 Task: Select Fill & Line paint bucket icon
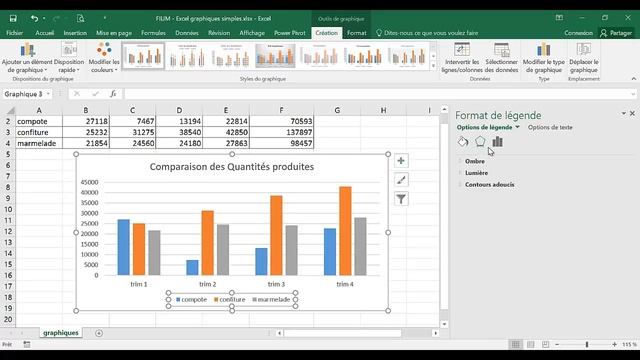[x=463, y=142]
